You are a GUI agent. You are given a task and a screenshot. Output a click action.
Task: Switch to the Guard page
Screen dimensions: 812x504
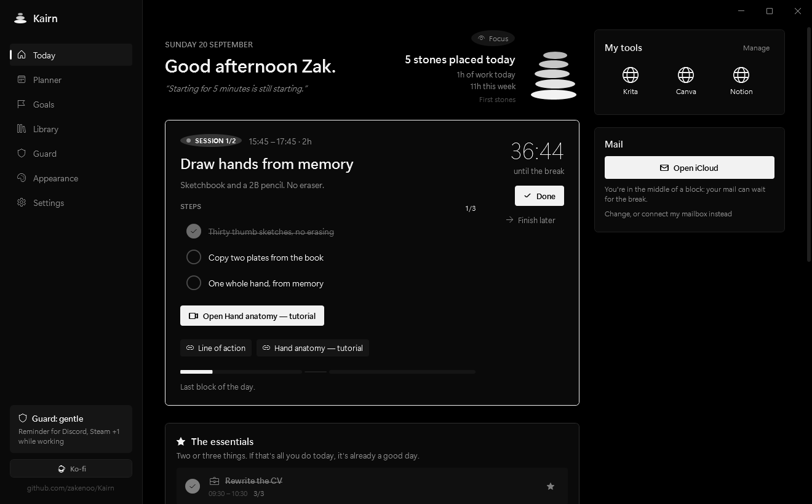click(x=71, y=153)
